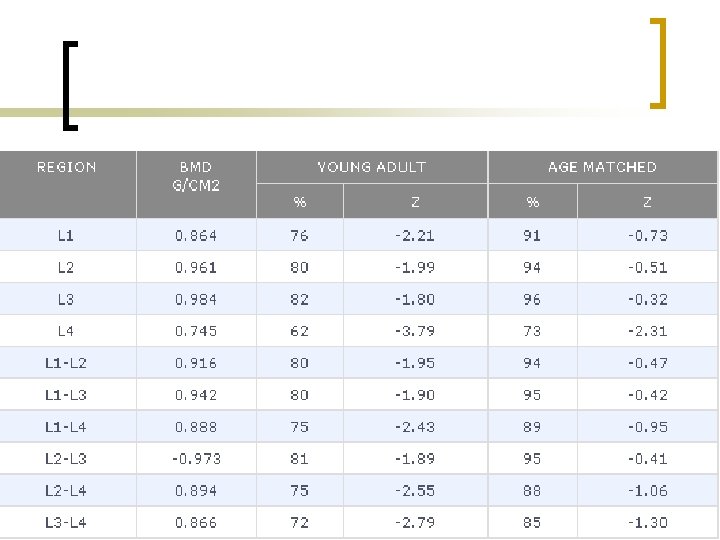Select the BMD value 0.864
The image size is (720, 540).
point(196,236)
